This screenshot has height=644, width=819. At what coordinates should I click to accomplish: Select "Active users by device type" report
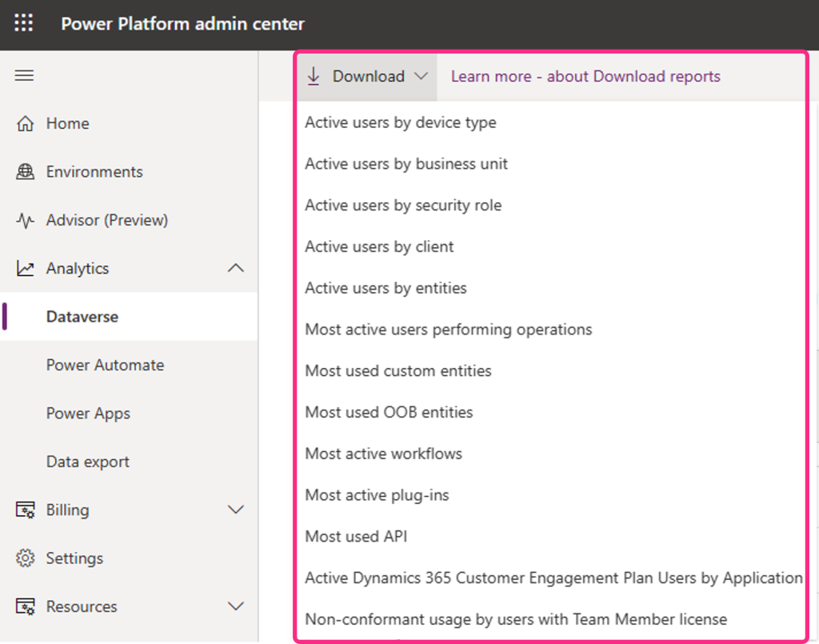tap(401, 122)
